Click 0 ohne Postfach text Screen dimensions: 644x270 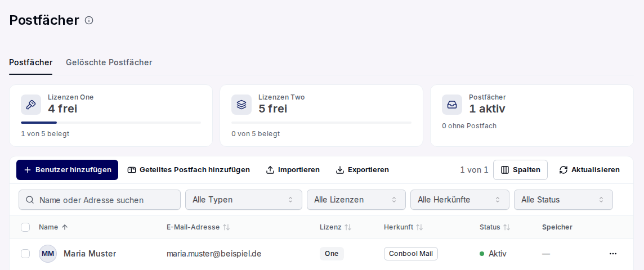point(469,126)
